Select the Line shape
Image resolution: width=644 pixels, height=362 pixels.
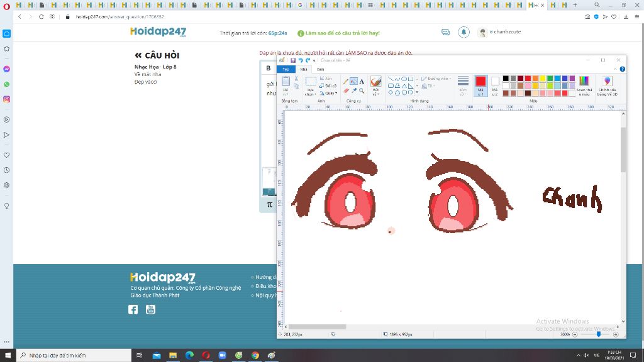click(391, 79)
